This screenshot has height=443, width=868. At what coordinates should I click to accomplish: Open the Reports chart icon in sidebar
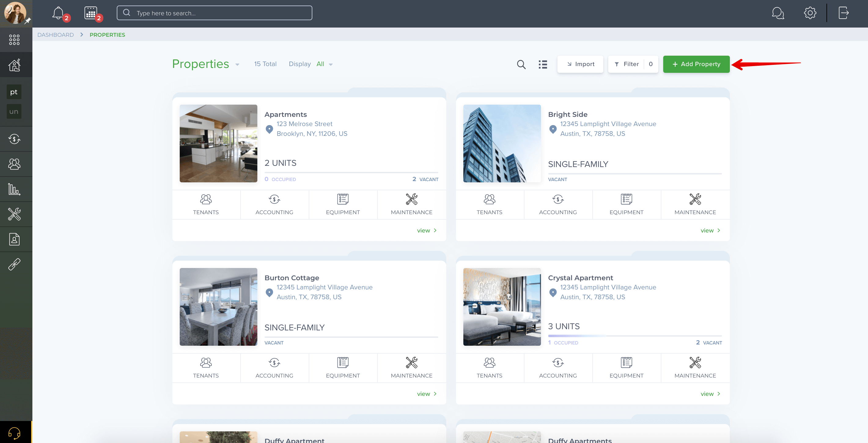click(14, 189)
